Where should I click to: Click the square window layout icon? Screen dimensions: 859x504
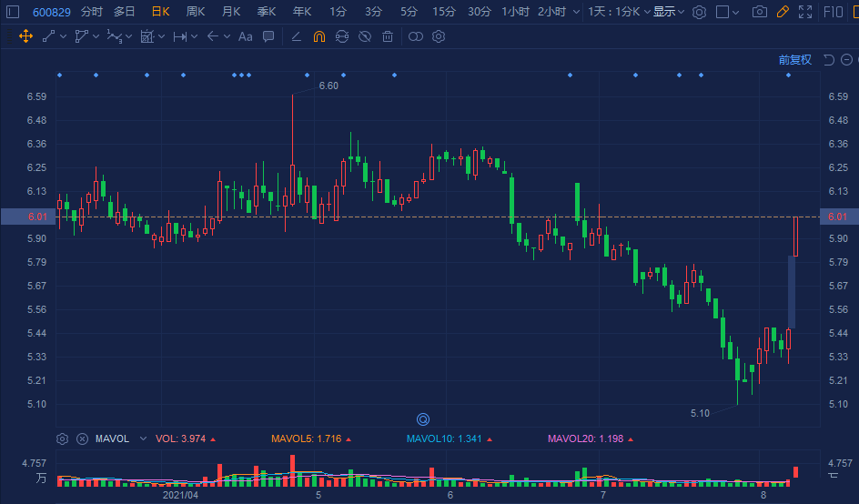point(723,12)
